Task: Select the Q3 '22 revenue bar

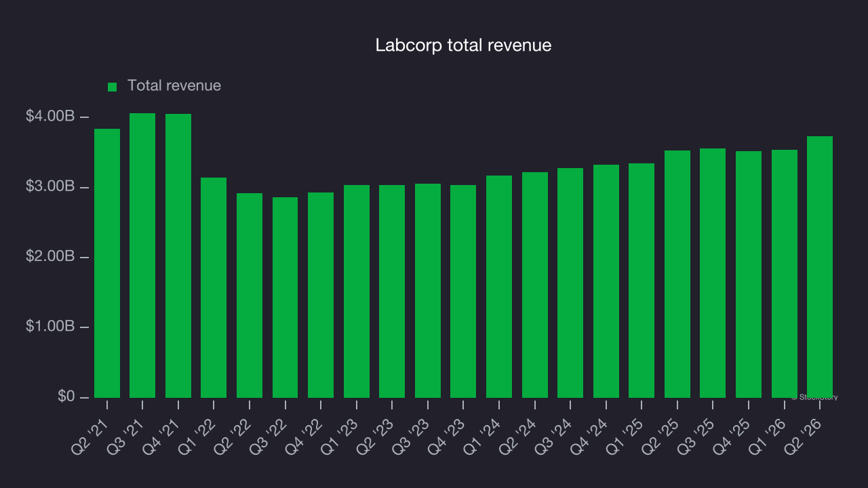Action: click(285, 298)
